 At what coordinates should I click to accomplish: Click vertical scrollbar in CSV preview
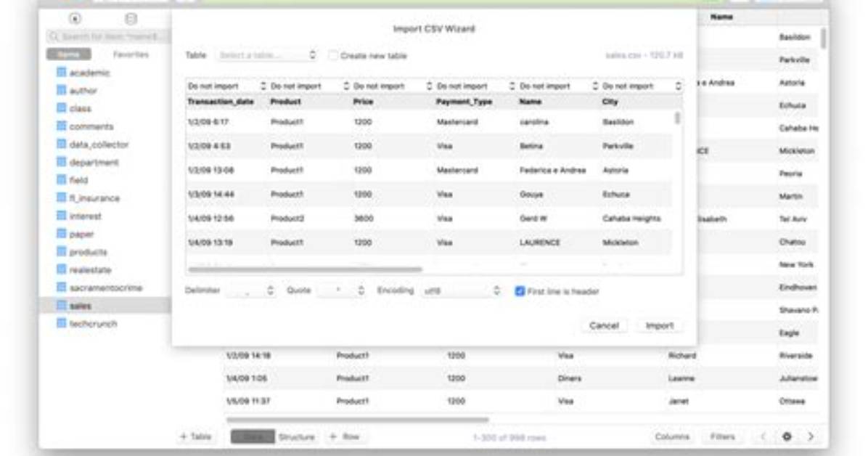point(677,118)
